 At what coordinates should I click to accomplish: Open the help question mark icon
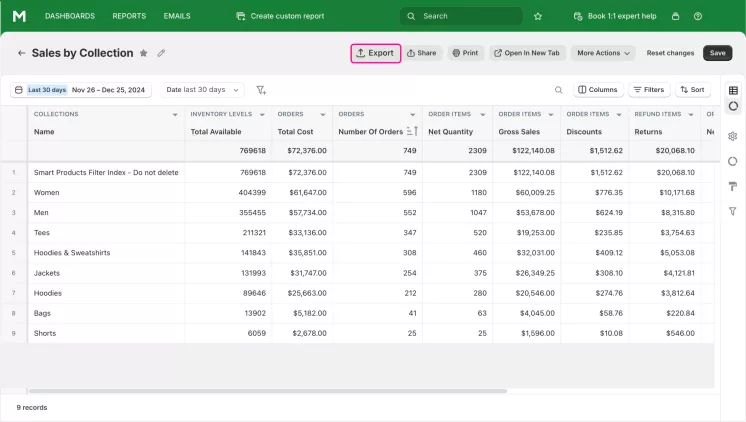pyautogui.click(x=697, y=16)
